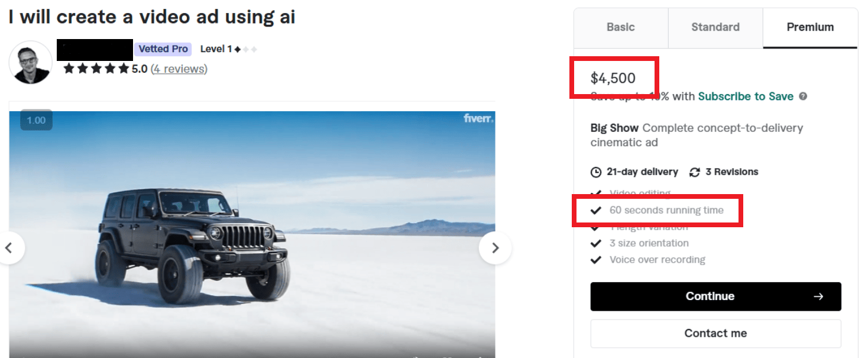Show the previous gallery slide
The image size is (868, 358).
pyautogui.click(x=9, y=248)
